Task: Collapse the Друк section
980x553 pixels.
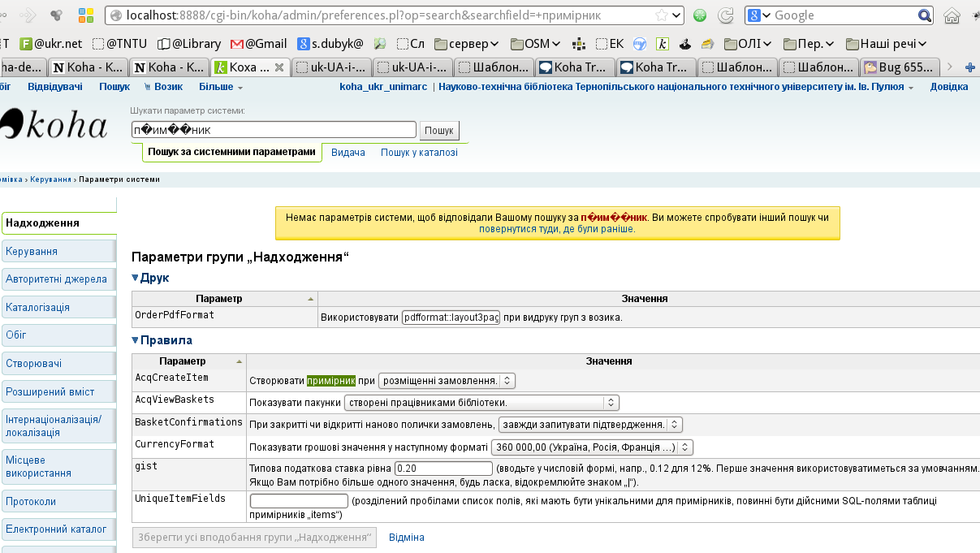Action: pyautogui.click(x=150, y=278)
